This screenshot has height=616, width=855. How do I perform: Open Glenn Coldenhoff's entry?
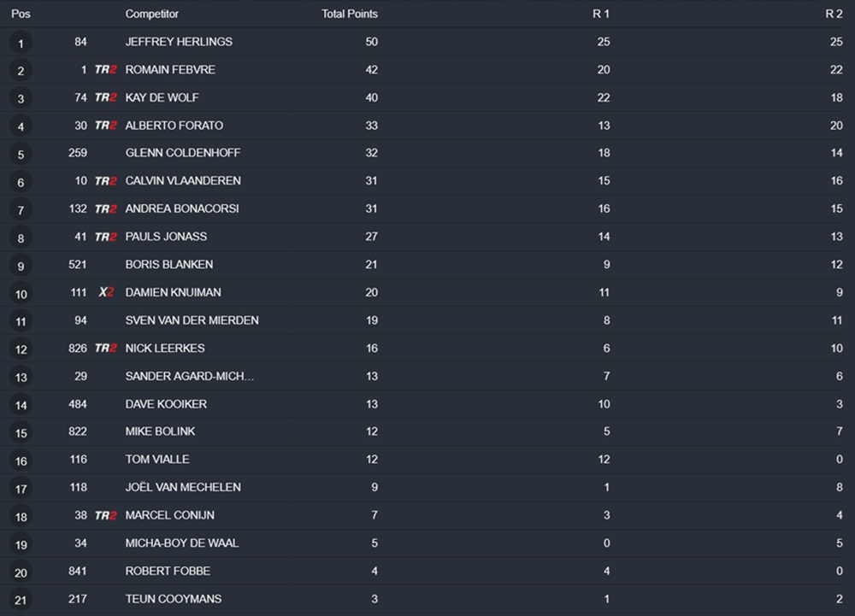(x=183, y=153)
